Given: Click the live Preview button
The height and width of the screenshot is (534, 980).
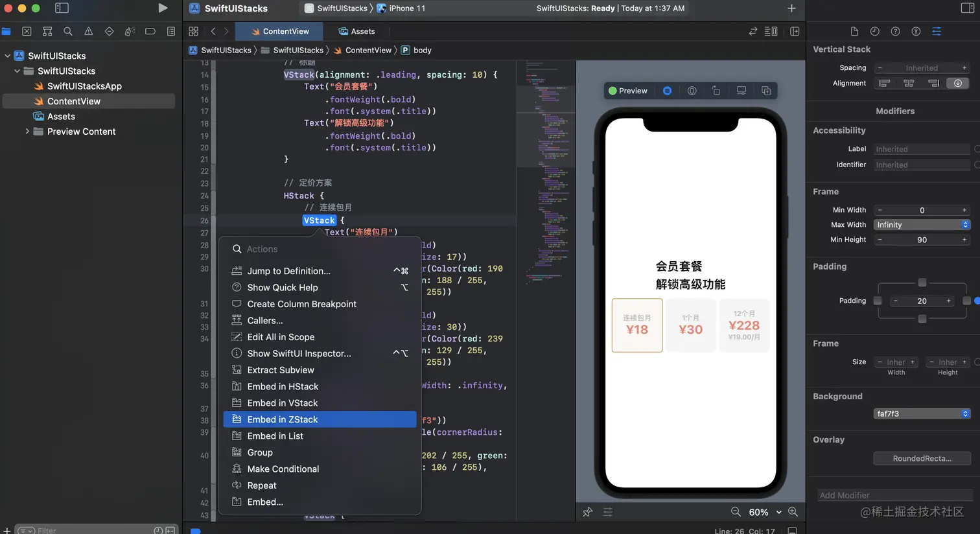Looking at the screenshot, I should (627, 91).
